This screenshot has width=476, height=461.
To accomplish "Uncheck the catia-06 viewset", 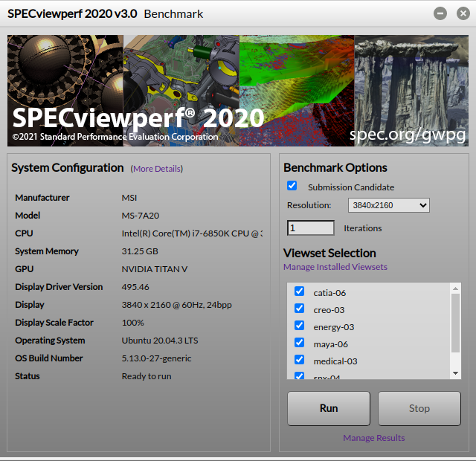I will click(299, 291).
